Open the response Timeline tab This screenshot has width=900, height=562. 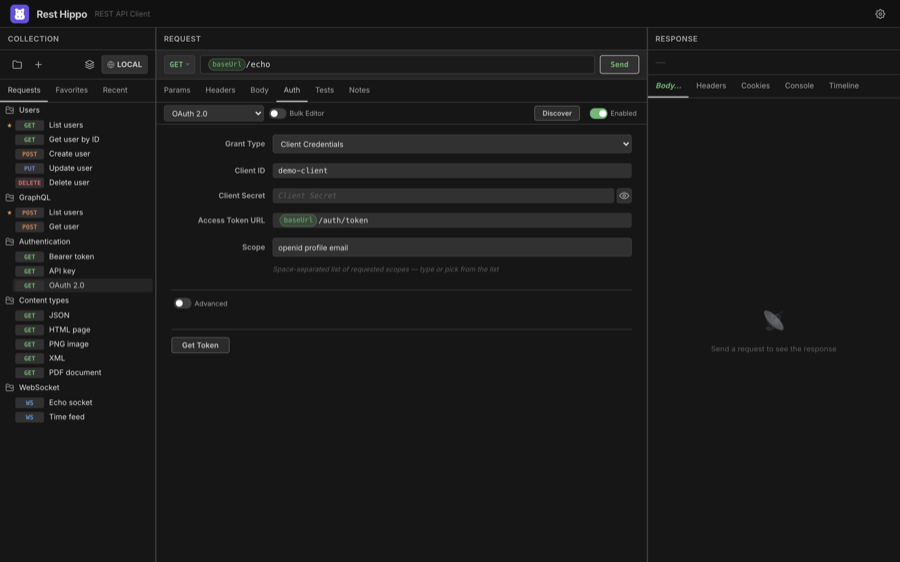(844, 86)
